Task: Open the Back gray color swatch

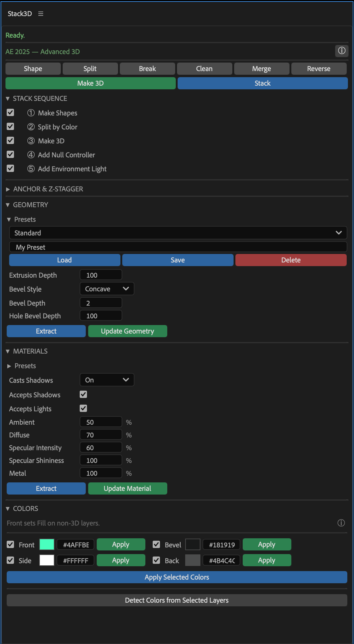Action: point(193,560)
